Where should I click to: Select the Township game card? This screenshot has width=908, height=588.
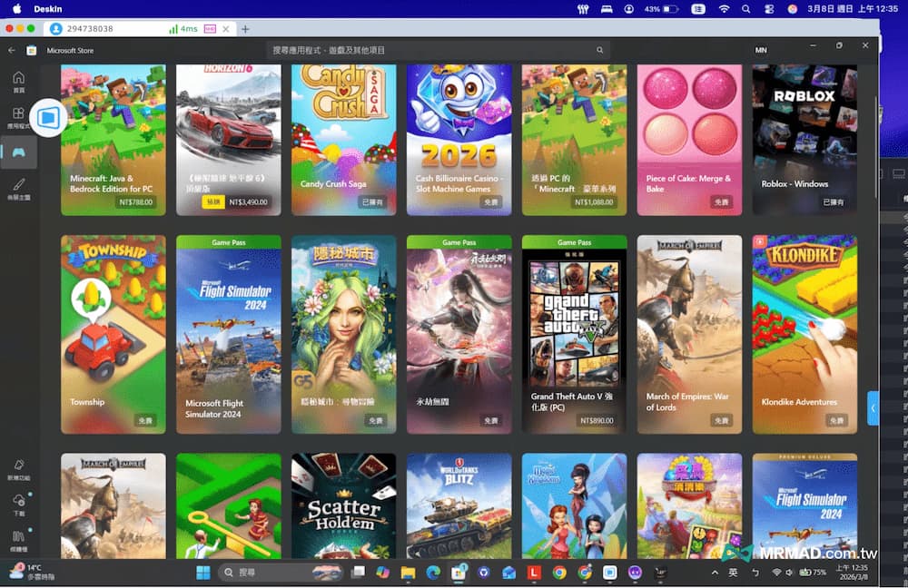113,334
